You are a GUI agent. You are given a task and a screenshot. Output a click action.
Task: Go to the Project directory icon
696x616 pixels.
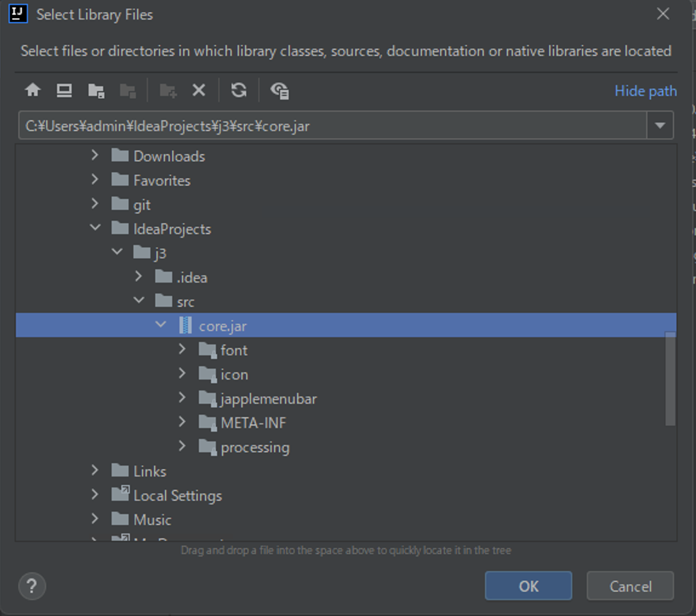point(96,90)
